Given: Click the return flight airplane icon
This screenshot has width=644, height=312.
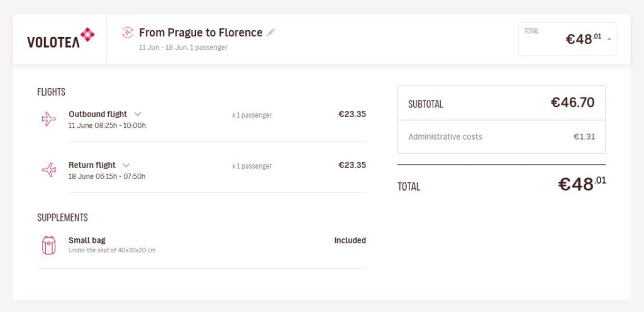Looking at the screenshot, I should click(48, 170).
